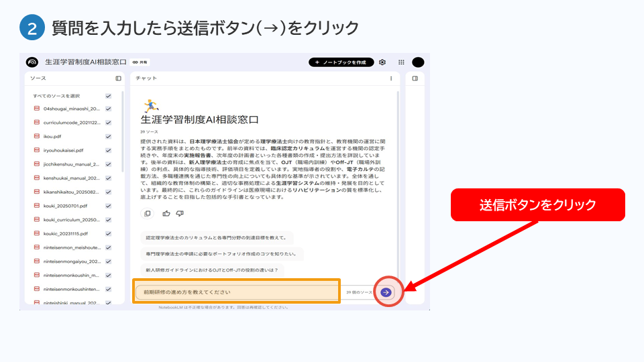Copy the summary with the copy icon
Screen dimensions: 644x362
(x=147, y=213)
